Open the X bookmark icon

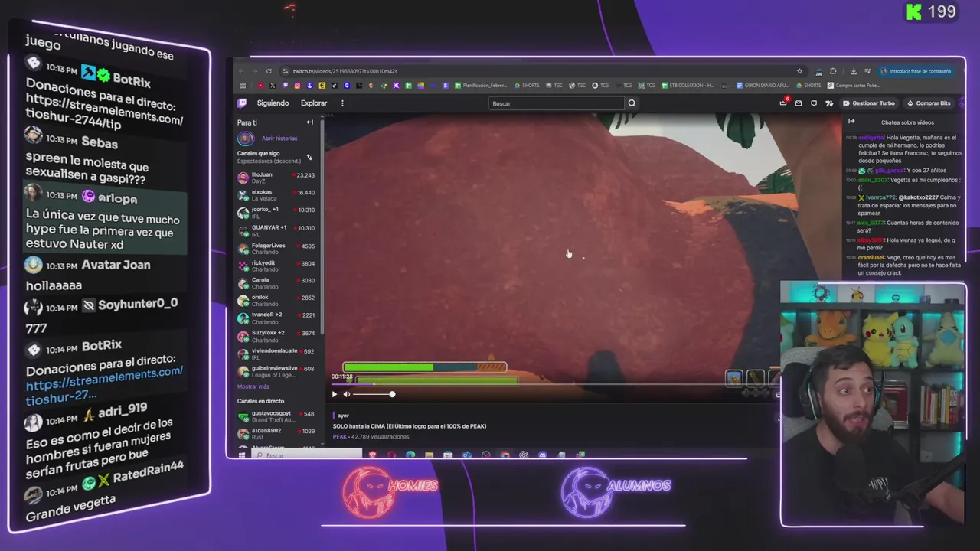[x=273, y=86]
